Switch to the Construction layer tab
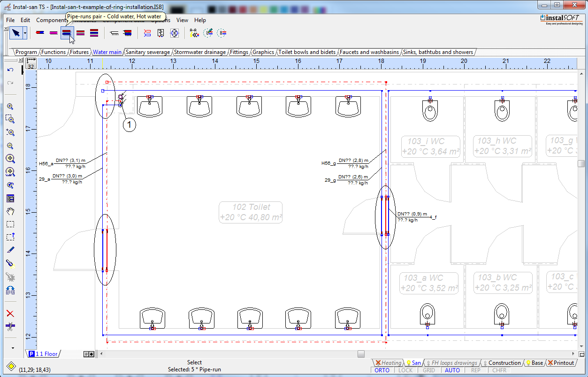The height and width of the screenshot is (377, 588). tap(504, 363)
